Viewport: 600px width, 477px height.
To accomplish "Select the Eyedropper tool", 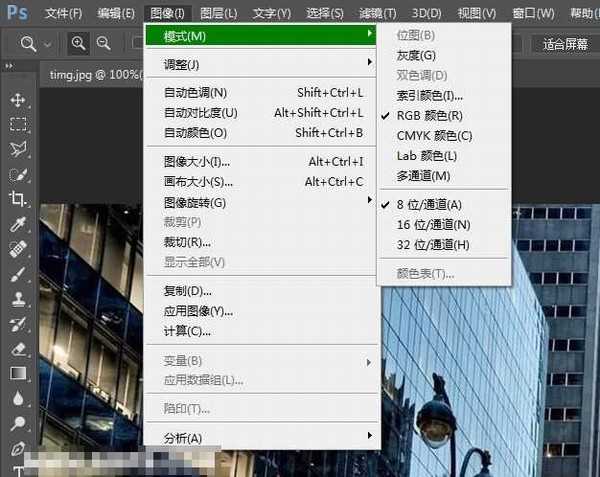I will (18, 224).
